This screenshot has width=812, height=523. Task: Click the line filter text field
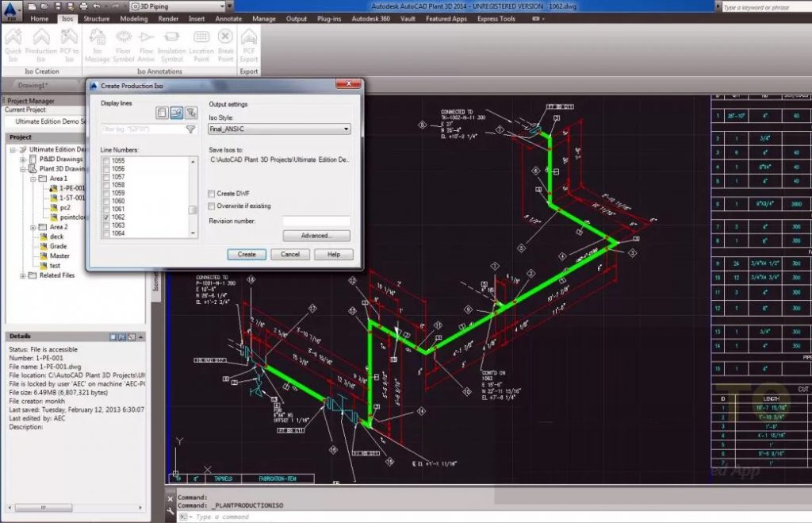coord(143,129)
